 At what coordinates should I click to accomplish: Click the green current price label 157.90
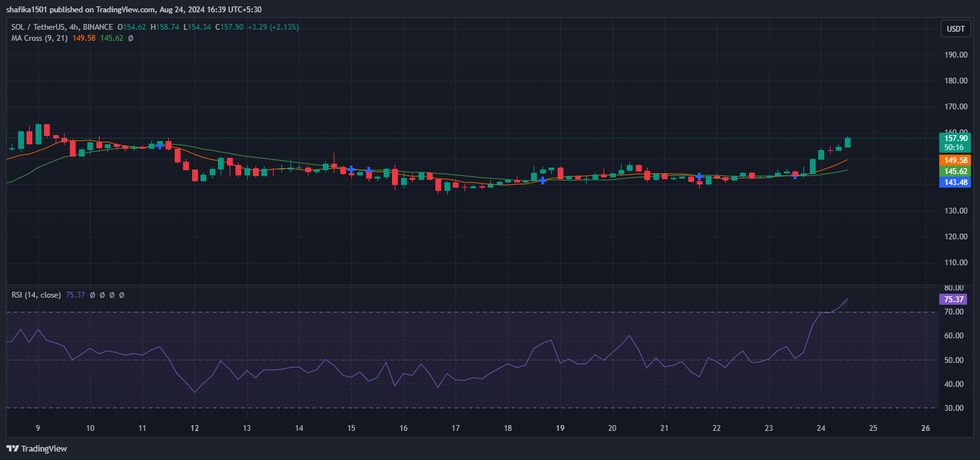pos(955,138)
